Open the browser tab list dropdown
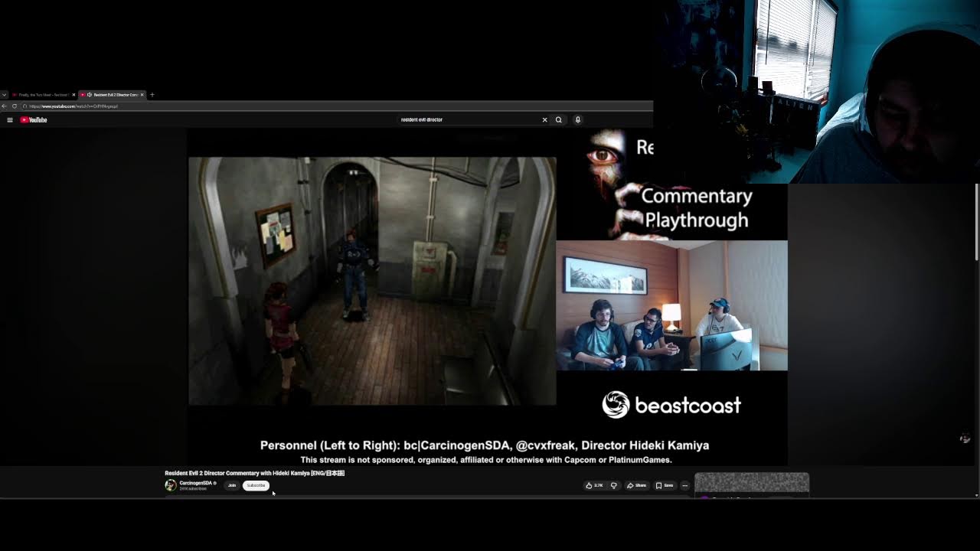Image resolution: width=980 pixels, height=551 pixels. pyautogui.click(x=4, y=95)
